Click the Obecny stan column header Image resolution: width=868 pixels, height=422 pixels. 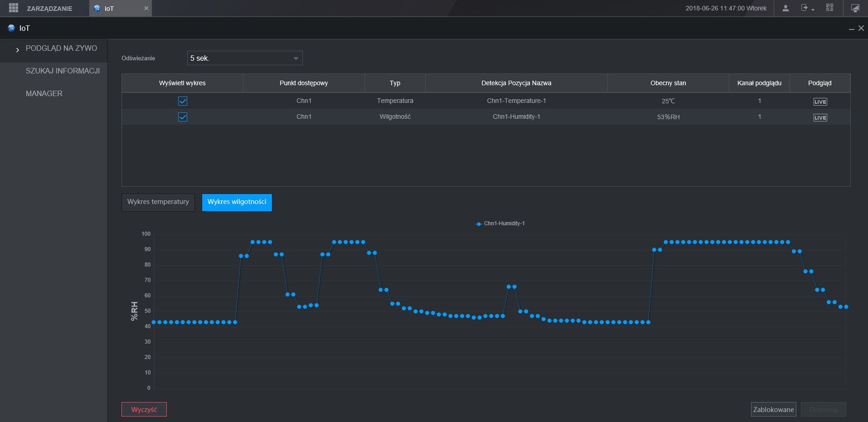668,83
